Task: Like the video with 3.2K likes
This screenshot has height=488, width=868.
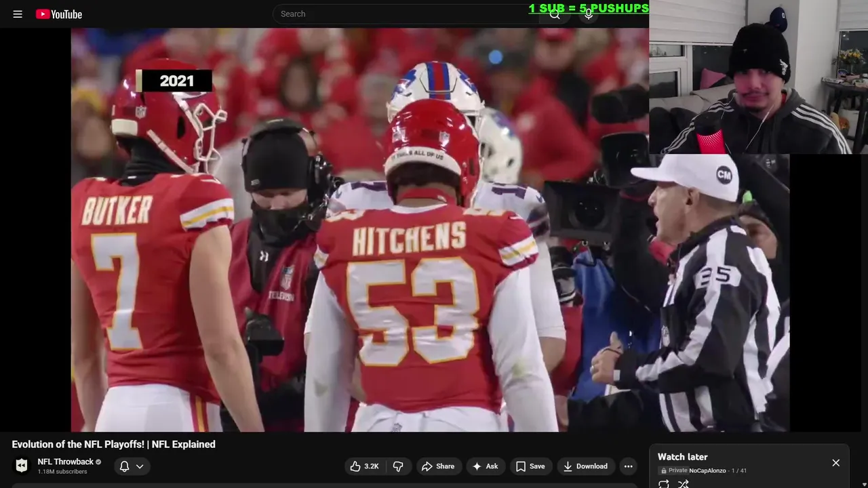Action: 364,466
